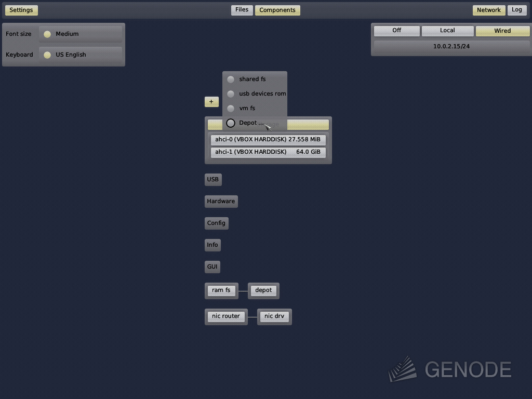Open the USB panel

[213, 179]
